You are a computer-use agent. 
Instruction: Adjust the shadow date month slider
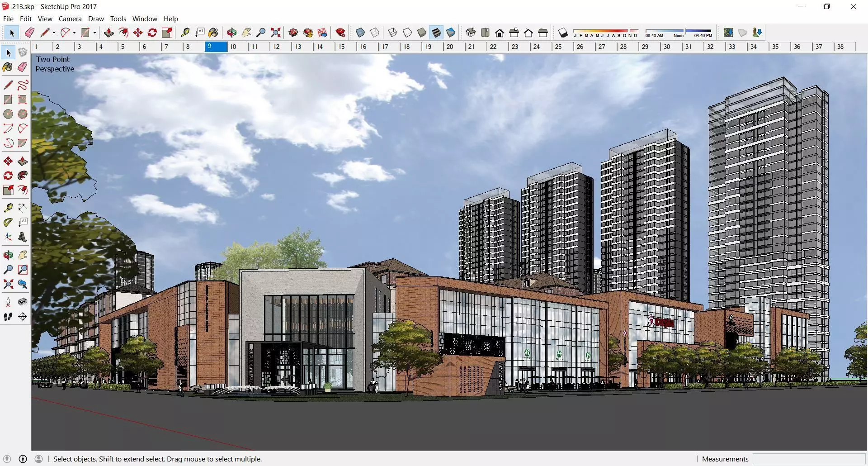[x=606, y=33]
